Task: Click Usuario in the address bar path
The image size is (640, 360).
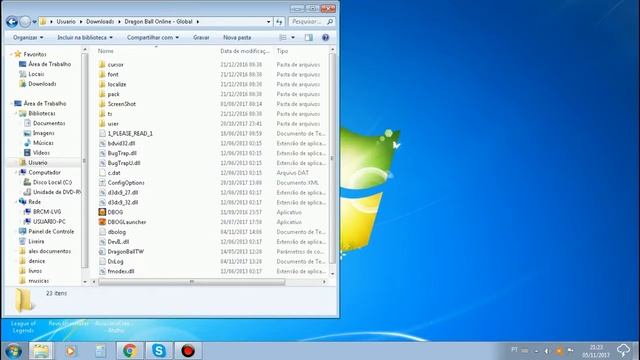Action: tap(66, 22)
